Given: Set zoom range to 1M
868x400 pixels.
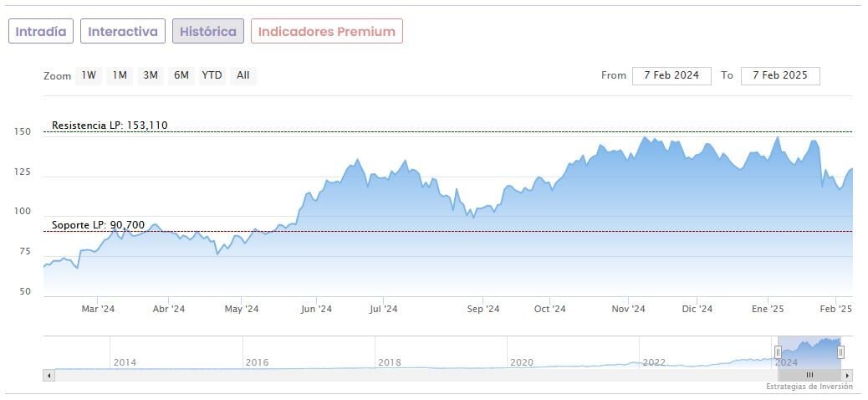Looking at the screenshot, I should 120,75.
